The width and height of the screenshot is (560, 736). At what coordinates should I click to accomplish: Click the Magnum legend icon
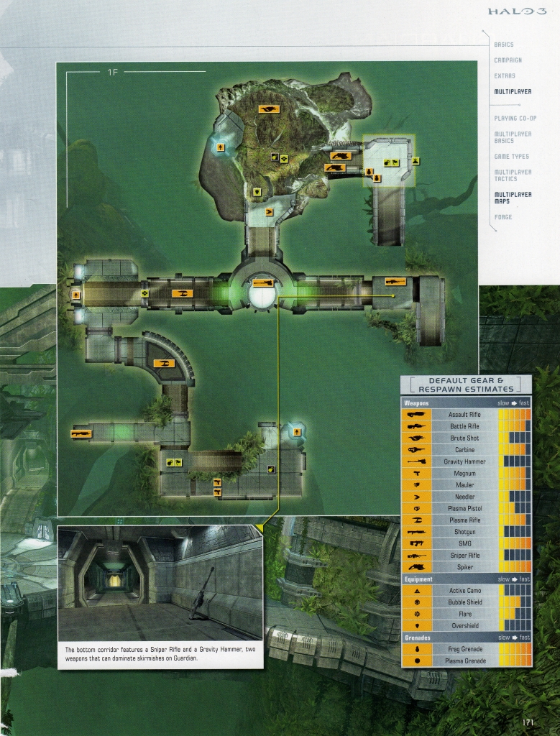416,473
